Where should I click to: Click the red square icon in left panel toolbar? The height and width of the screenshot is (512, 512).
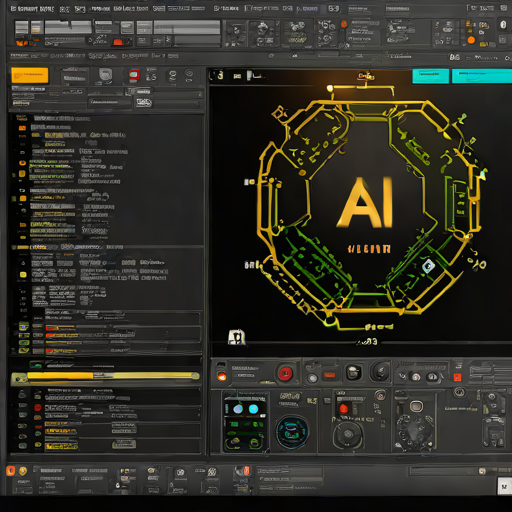click(x=134, y=76)
